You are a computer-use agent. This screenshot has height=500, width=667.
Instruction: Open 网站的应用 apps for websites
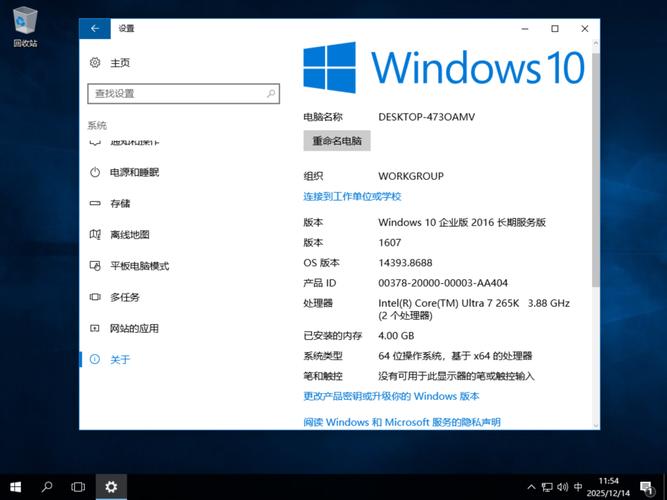point(134,328)
